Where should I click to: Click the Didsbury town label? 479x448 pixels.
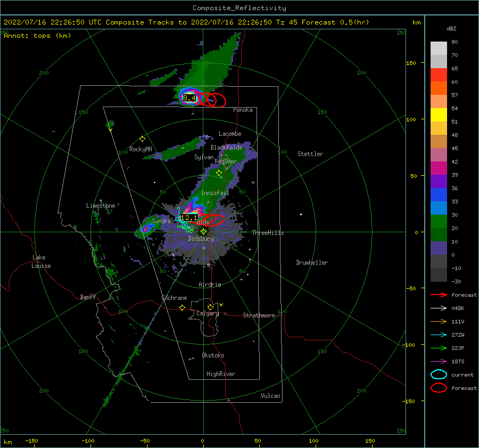point(201,239)
